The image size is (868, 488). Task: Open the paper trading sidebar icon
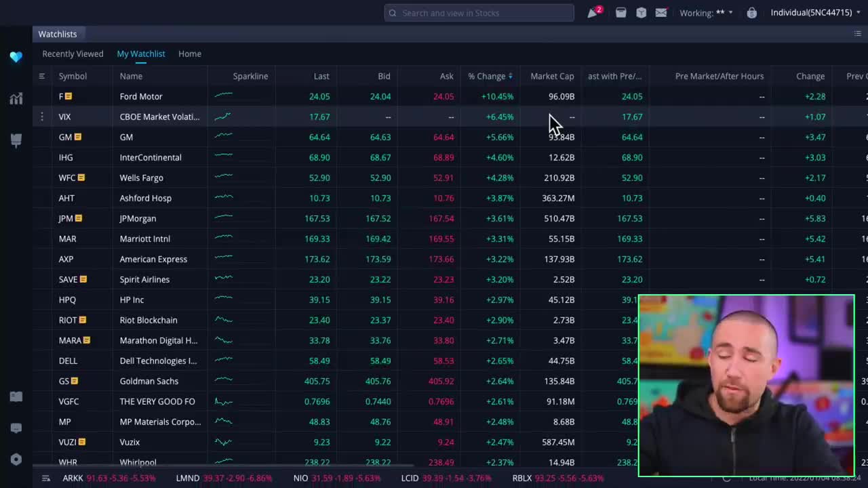pyautogui.click(x=16, y=140)
